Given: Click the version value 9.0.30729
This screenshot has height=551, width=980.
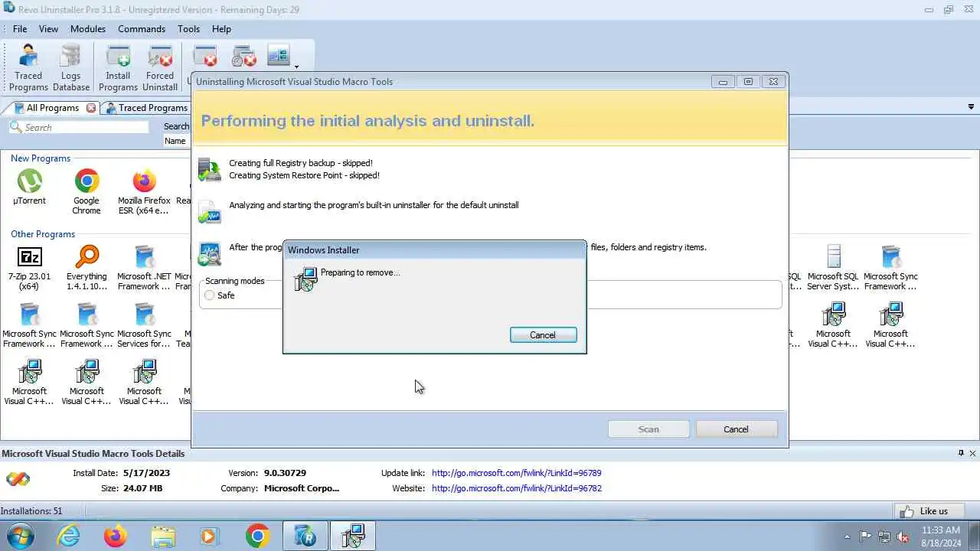Looking at the screenshot, I should [286, 473].
